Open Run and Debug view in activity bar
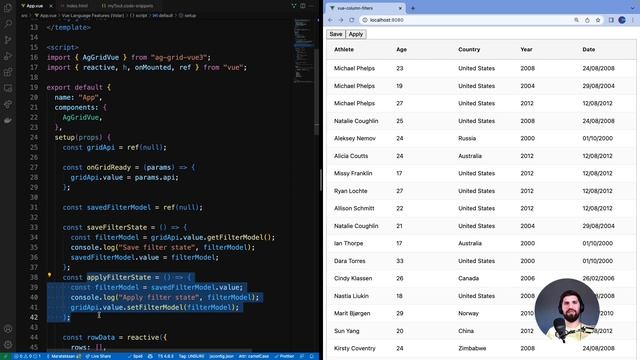 8,56
